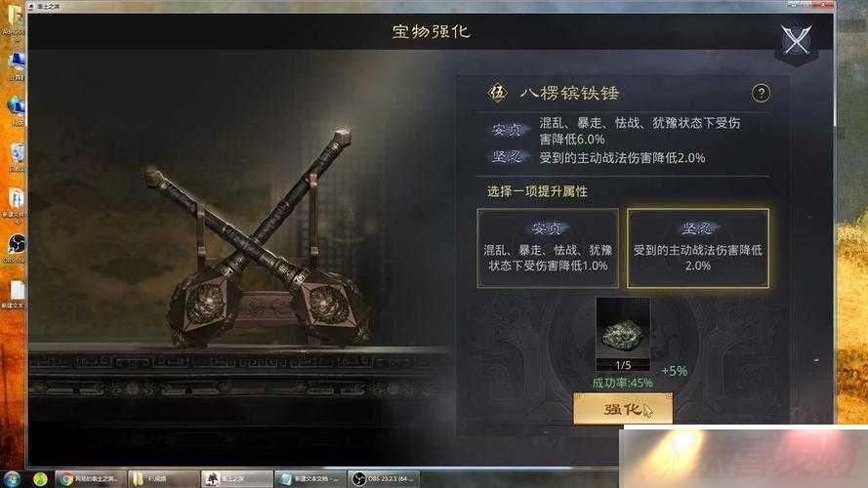Click the enhancement stone material slot
The height and width of the screenshot is (488, 868).
[623, 335]
